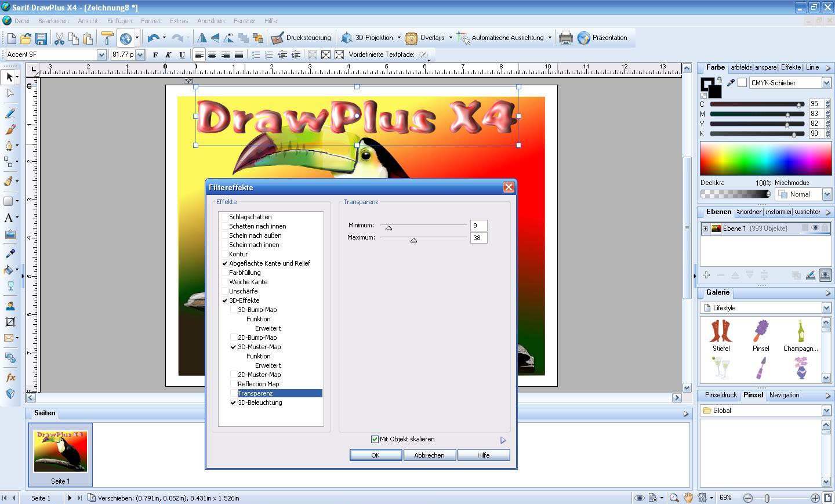Uncheck the 3D-Muster-Map checkbox

[x=233, y=347]
